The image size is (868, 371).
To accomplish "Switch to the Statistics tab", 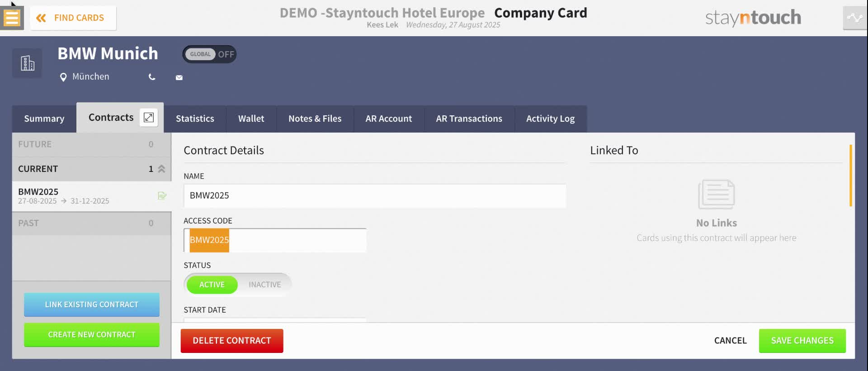I will pos(195,119).
